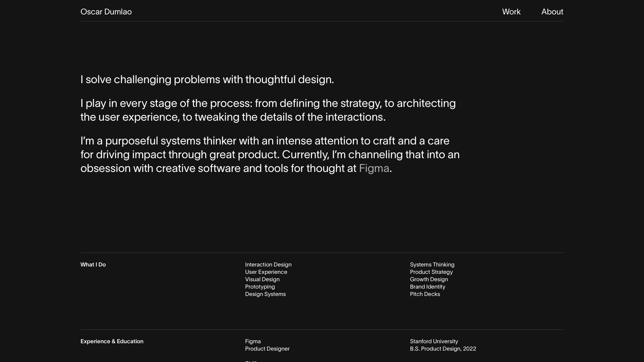The height and width of the screenshot is (362, 644).
Task: Click the Growth Design skill item
Action: pos(429,280)
